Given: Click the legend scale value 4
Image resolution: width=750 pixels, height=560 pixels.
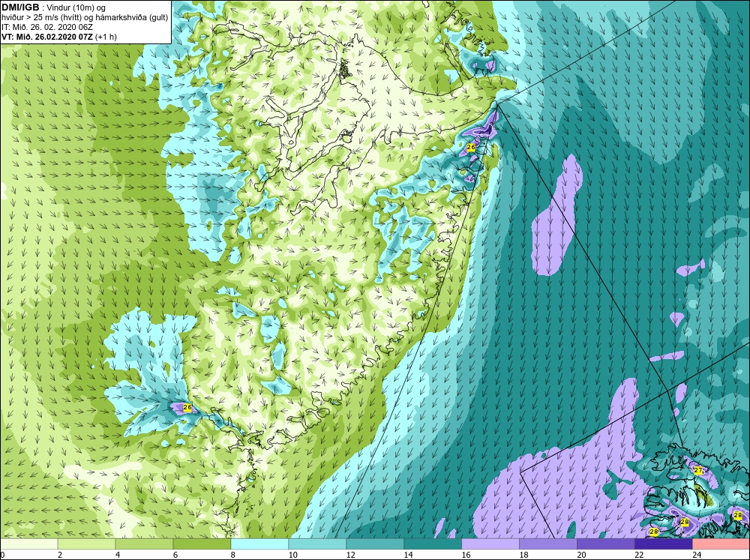Looking at the screenshot, I should pos(118,555).
